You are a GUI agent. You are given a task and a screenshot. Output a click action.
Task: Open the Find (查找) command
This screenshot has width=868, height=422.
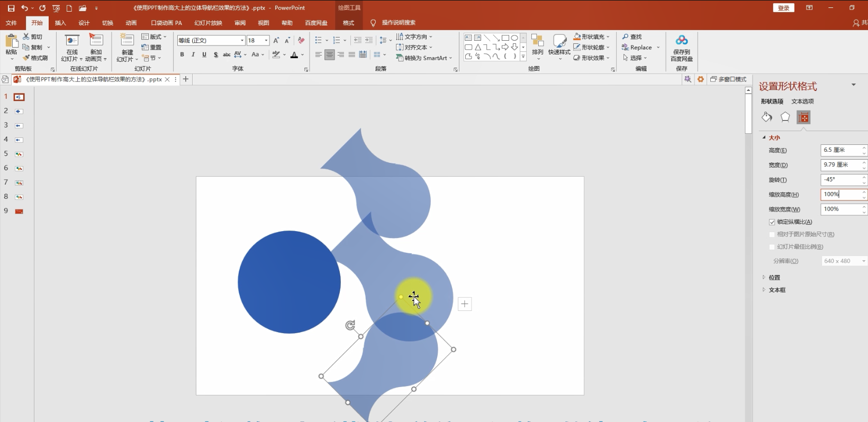click(x=632, y=36)
